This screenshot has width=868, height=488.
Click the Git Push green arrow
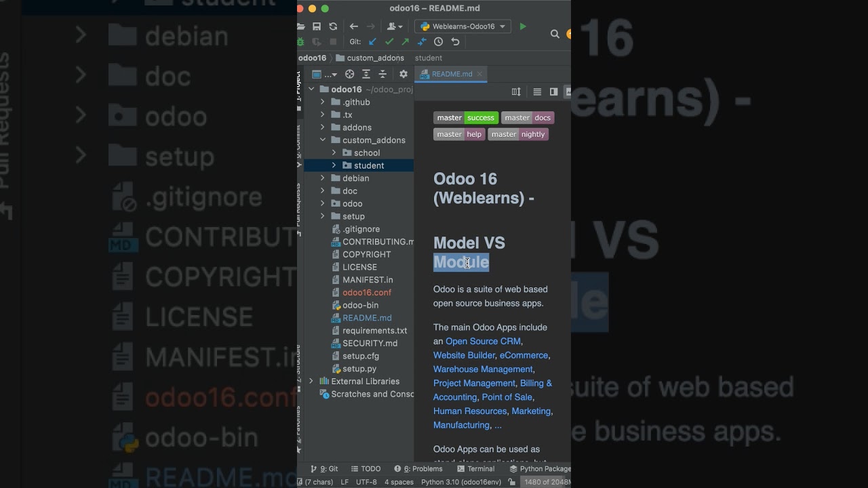point(405,41)
